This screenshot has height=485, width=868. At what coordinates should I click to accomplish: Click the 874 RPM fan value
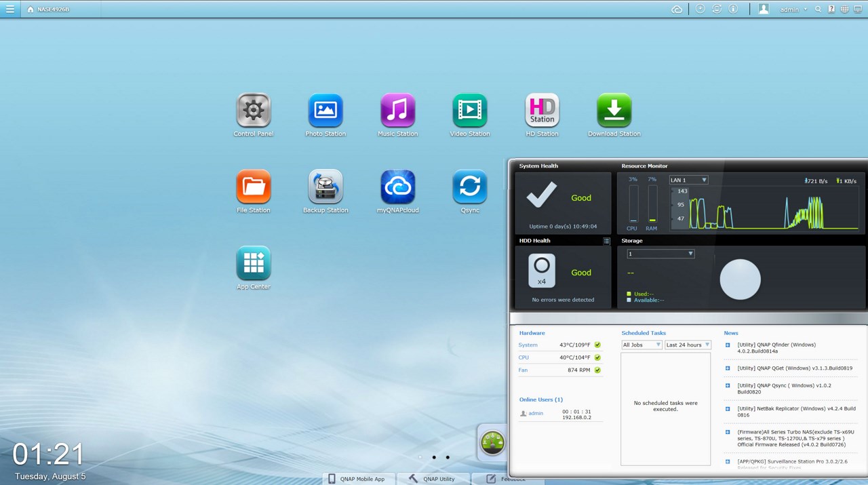(x=579, y=370)
